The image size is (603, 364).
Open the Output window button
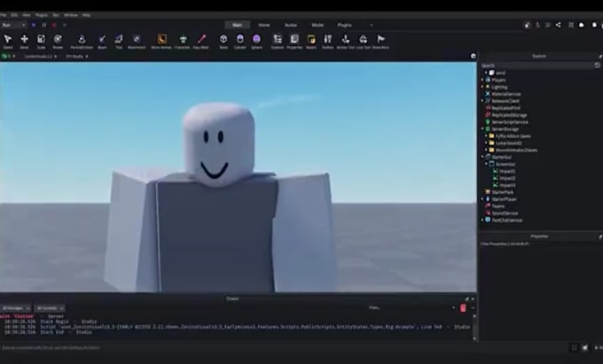[x=311, y=42]
